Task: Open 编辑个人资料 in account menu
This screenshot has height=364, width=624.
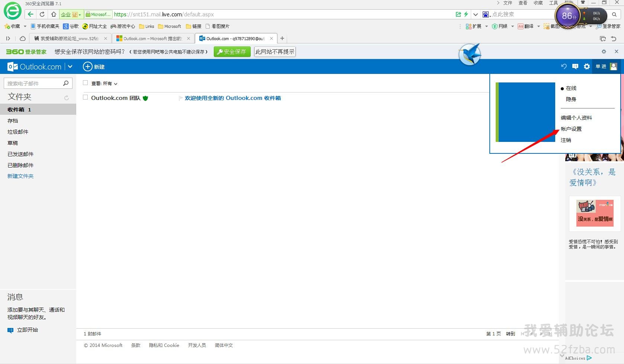Action: click(576, 118)
